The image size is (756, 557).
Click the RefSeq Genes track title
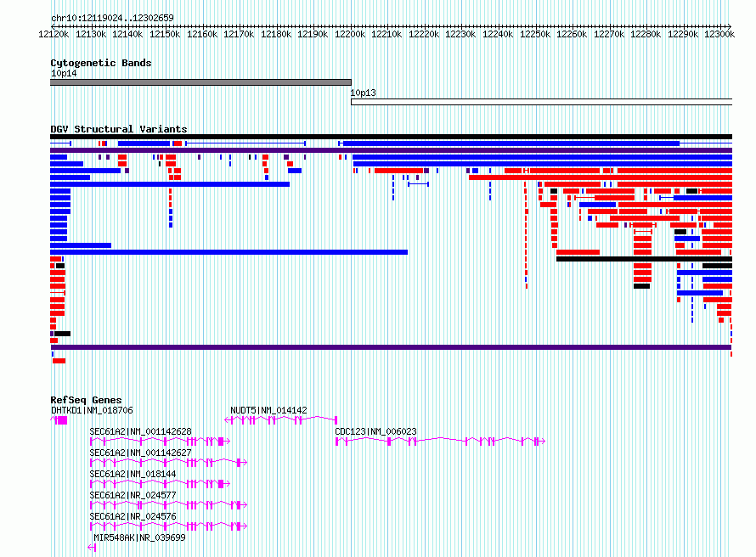87,400
